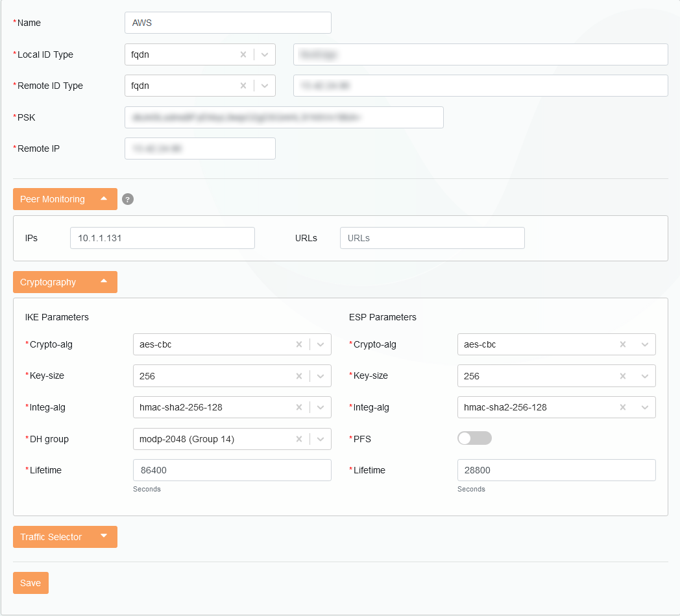Viewport: 680px width, 616px height.
Task: Click the Peer Monitoring IPs field
Action: tap(162, 239)
